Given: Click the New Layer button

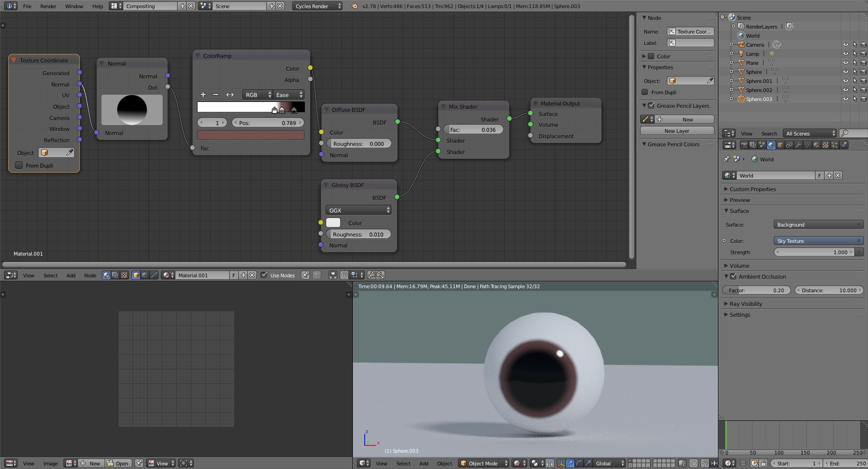Looking at the screenshot, I should click(x=677, y=131).
